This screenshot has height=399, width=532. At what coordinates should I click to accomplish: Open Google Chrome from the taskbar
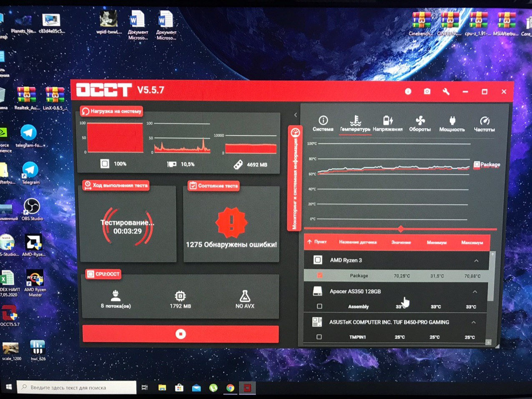pyautogui.click(x=230, y=388)
